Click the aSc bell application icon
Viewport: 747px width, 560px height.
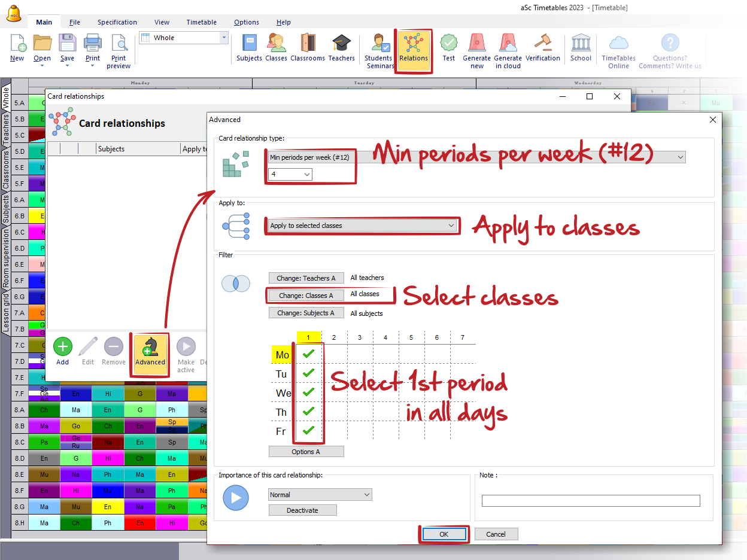point(13,13)
